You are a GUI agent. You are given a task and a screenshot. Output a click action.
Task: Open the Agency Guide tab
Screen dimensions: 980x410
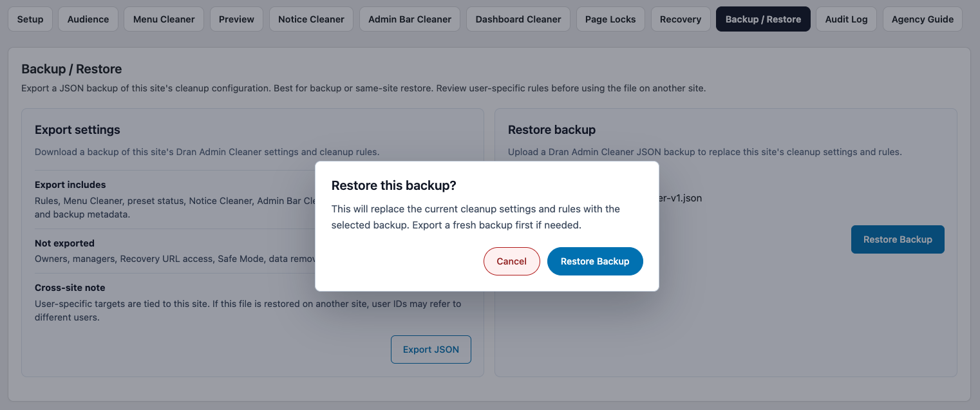(923, 19)
